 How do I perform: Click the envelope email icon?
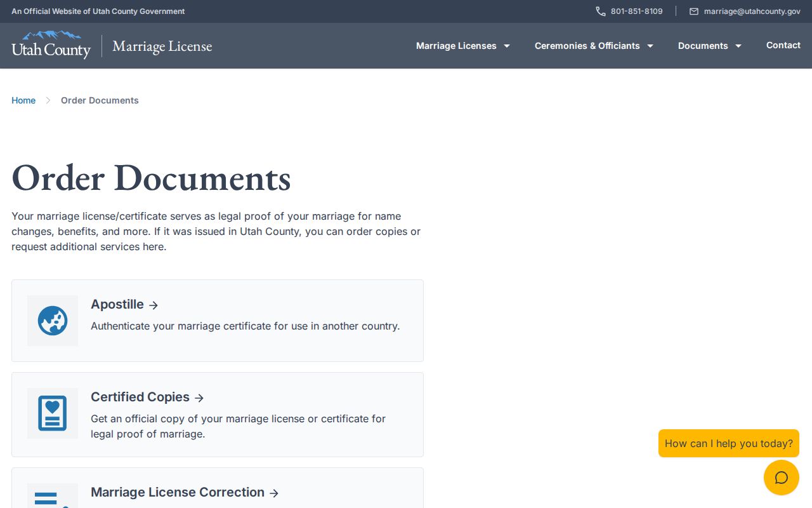click(694, 11)
